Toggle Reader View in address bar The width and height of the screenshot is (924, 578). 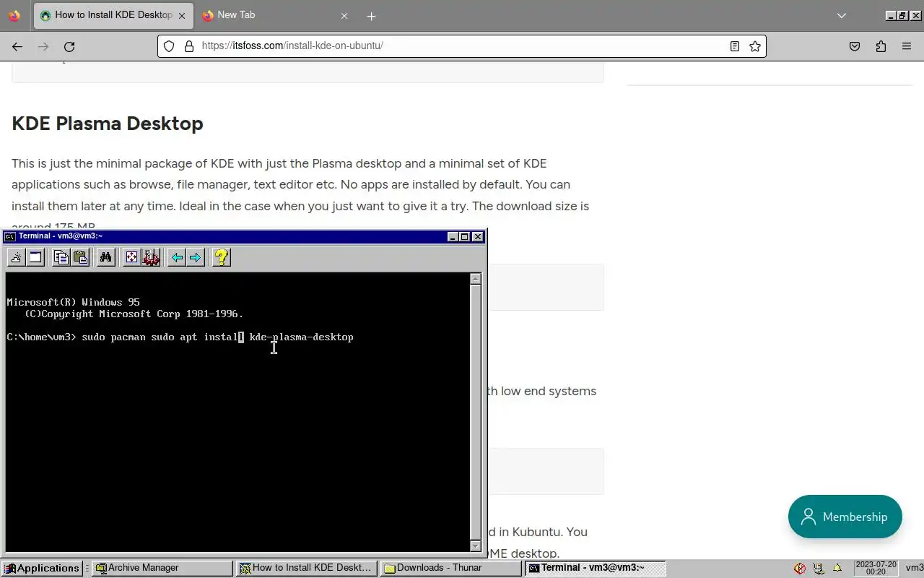(734, 46)
